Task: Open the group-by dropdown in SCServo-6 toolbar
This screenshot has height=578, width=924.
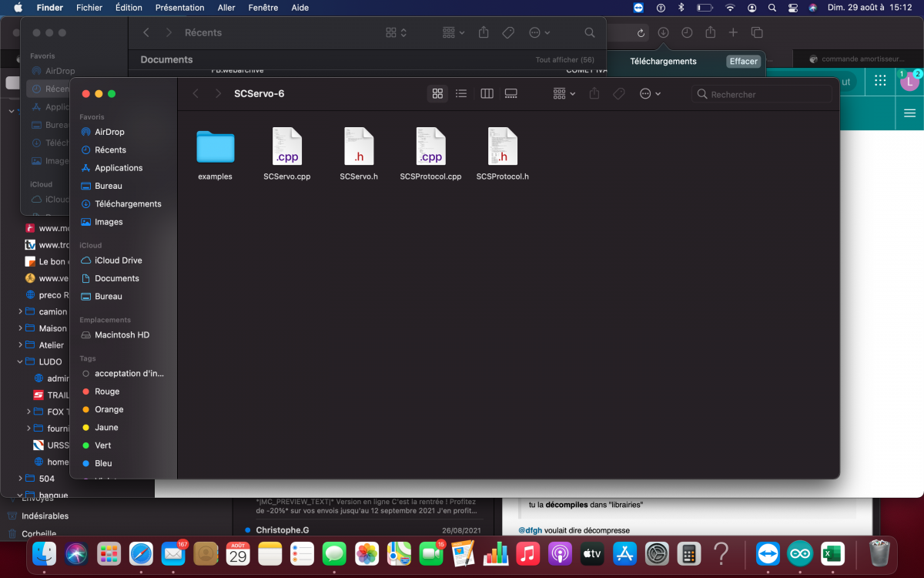Action: click(x=564, y=94)
